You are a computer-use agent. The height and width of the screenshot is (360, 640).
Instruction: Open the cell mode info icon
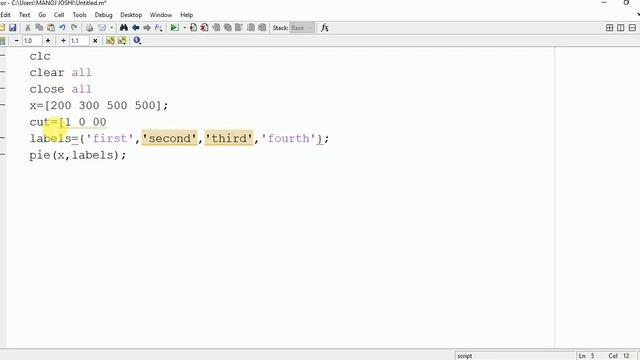tap(137, 40)
